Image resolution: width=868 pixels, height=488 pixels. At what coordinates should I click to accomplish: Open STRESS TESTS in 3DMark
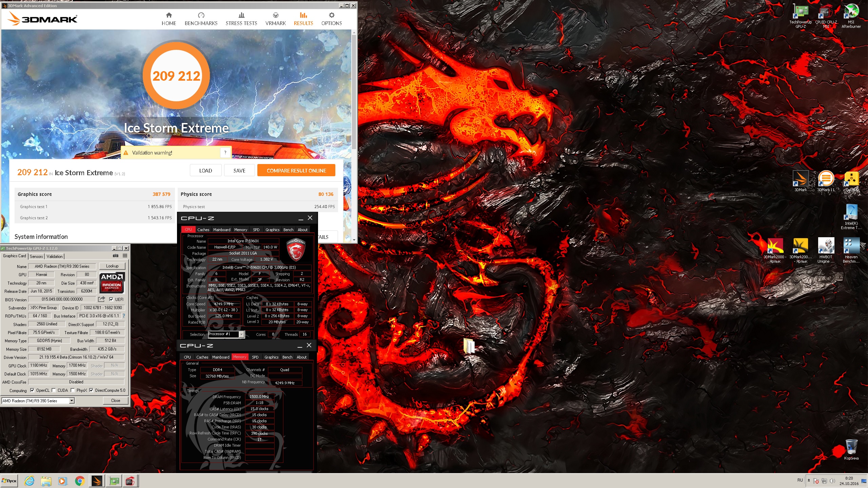(x=241, y=19)
